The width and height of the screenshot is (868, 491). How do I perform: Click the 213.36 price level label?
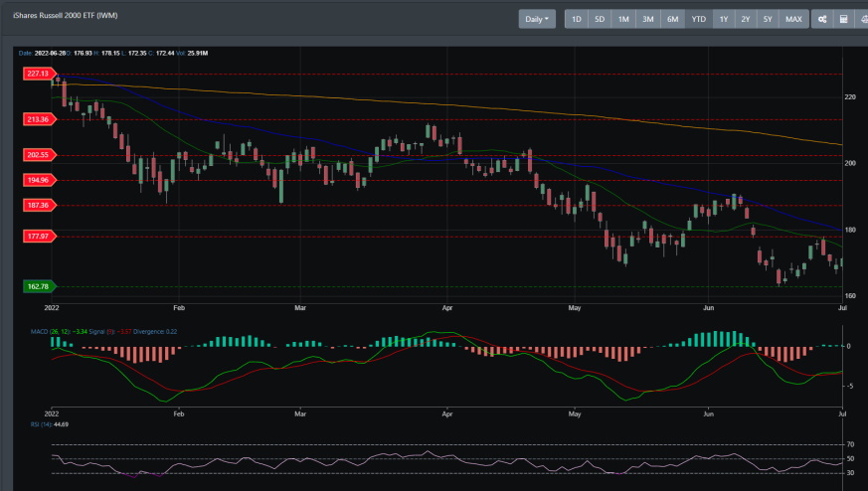click(39, 119)
